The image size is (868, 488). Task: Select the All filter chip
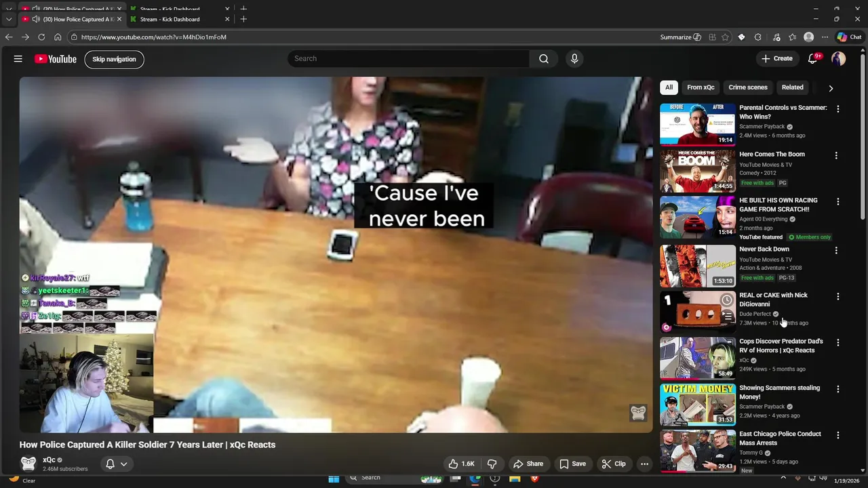[x=669, y=87]
